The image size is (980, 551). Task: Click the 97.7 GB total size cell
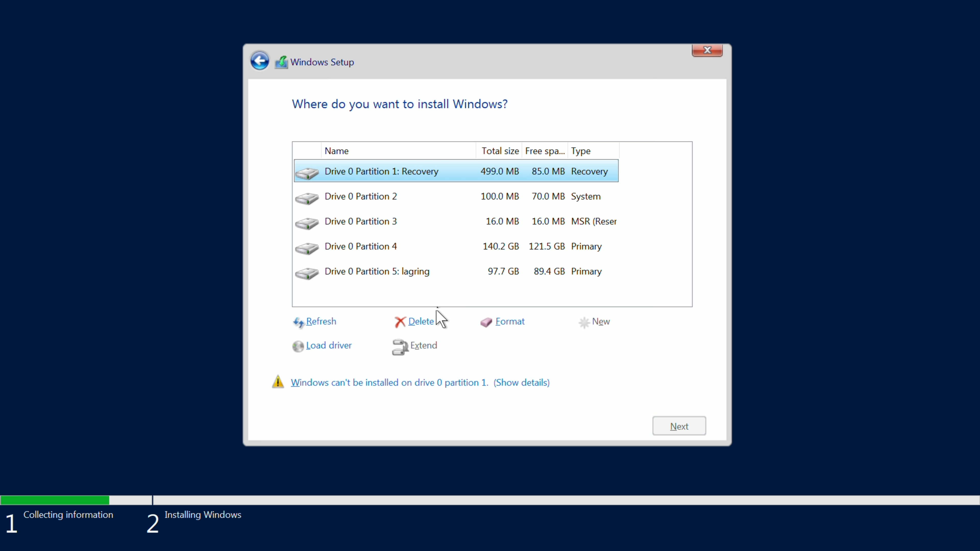coord(503,271)
